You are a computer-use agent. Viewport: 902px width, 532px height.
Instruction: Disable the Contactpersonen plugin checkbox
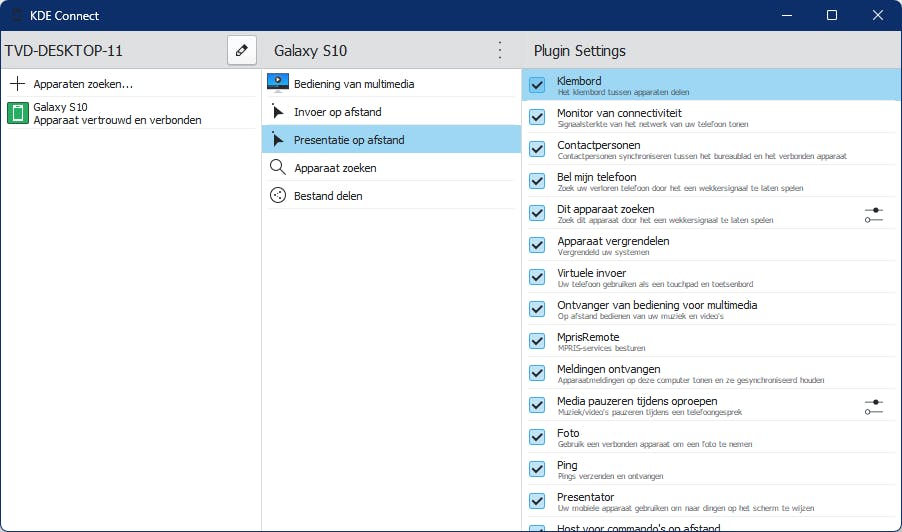[537, 149]
